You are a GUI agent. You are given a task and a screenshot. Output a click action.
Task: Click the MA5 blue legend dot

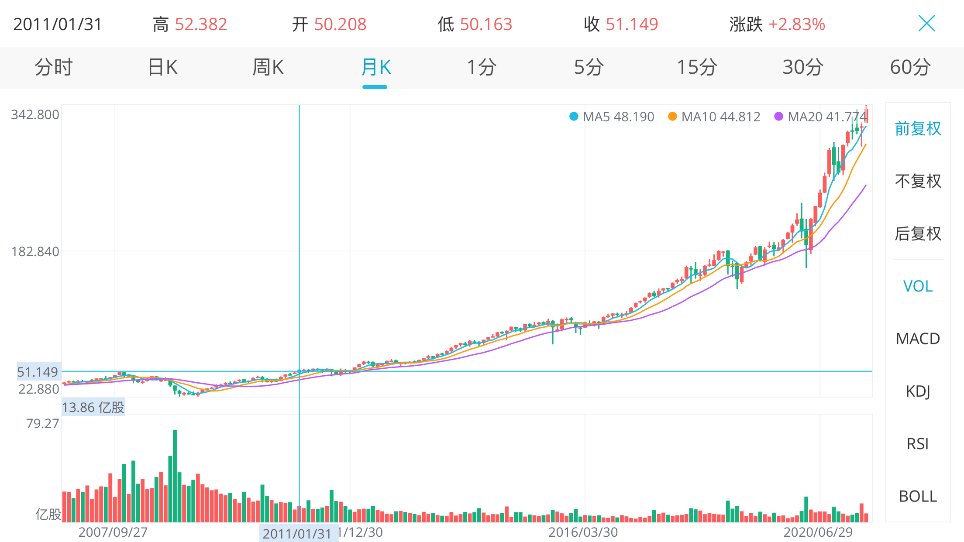[x=574, y=117]
